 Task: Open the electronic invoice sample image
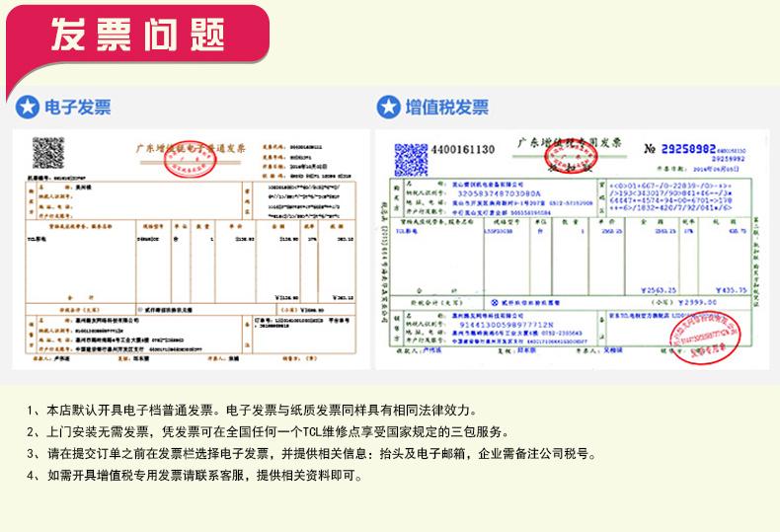coord(190,249)
